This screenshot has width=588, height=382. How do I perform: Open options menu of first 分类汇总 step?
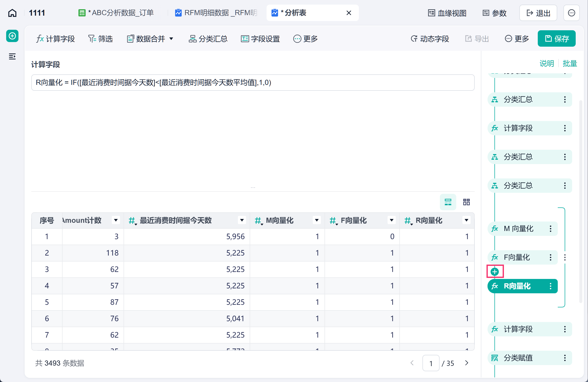coord(565,99)
